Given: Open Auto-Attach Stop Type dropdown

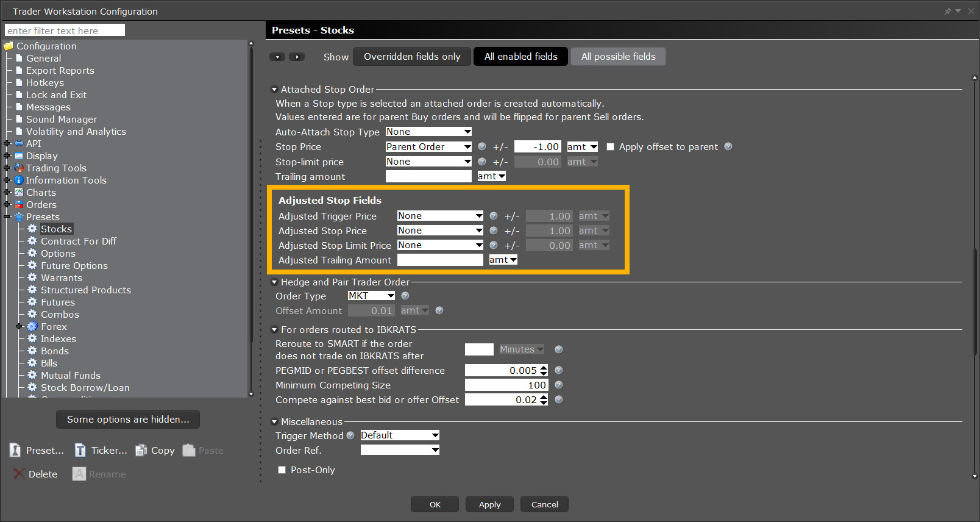Looking at the screenshot, I should [429, 132].
